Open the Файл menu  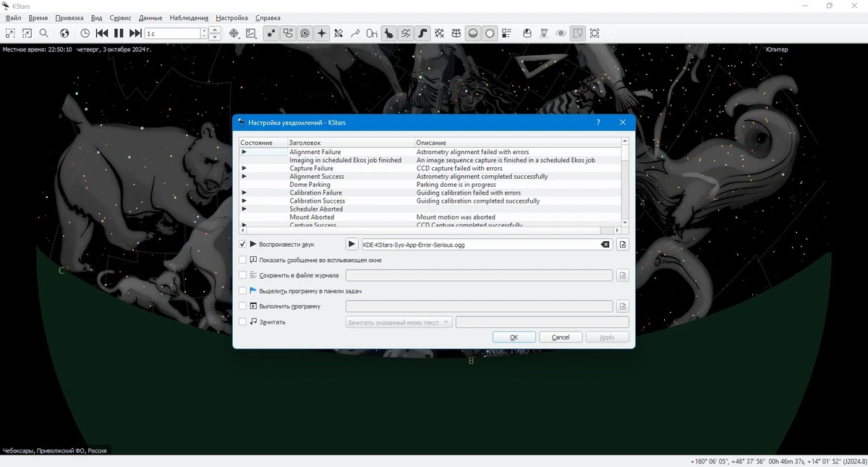[13, 17]
